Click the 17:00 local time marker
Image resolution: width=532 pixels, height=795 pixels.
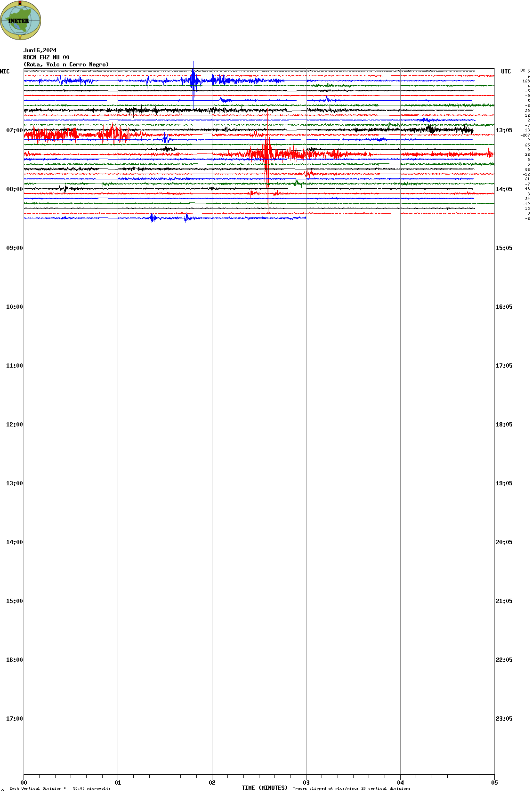pos(14,719)
